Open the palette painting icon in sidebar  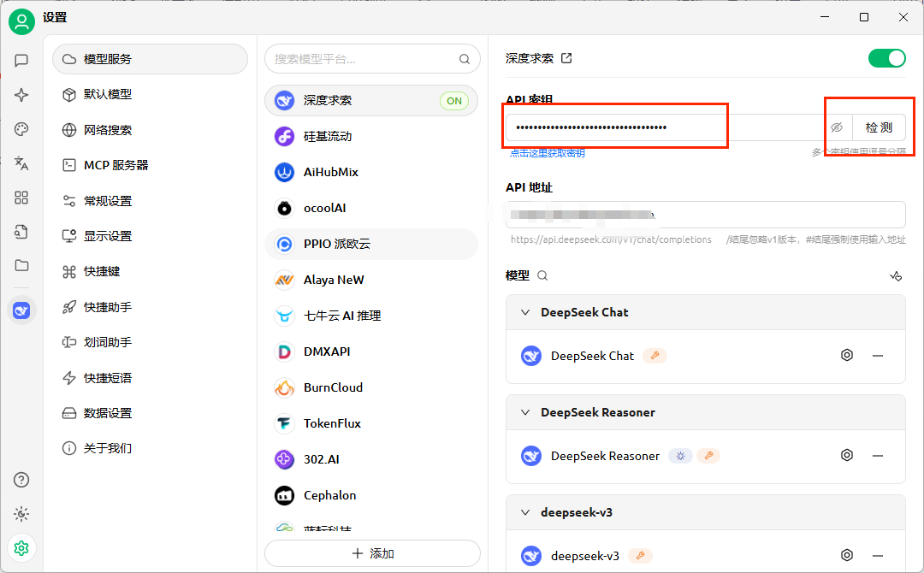[x=21, y=129]
